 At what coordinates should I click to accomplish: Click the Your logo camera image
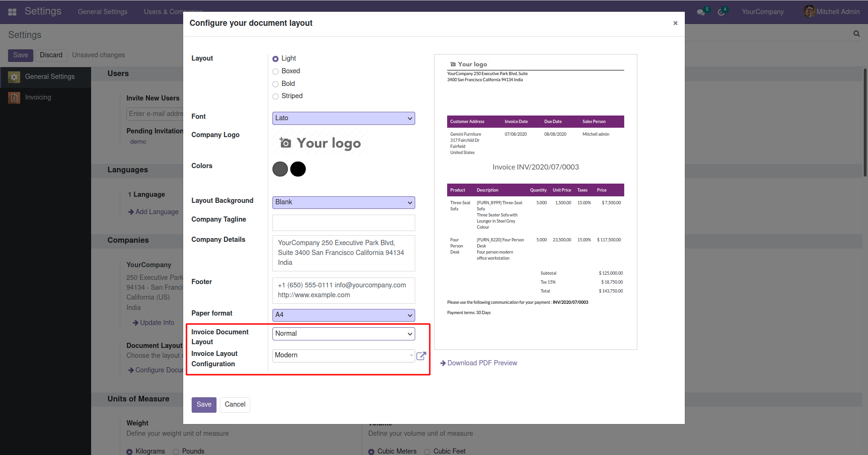[321, 143]
